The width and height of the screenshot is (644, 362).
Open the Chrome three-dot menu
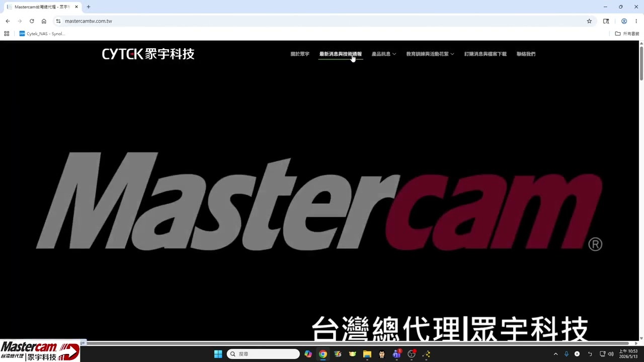pos(636,21)
